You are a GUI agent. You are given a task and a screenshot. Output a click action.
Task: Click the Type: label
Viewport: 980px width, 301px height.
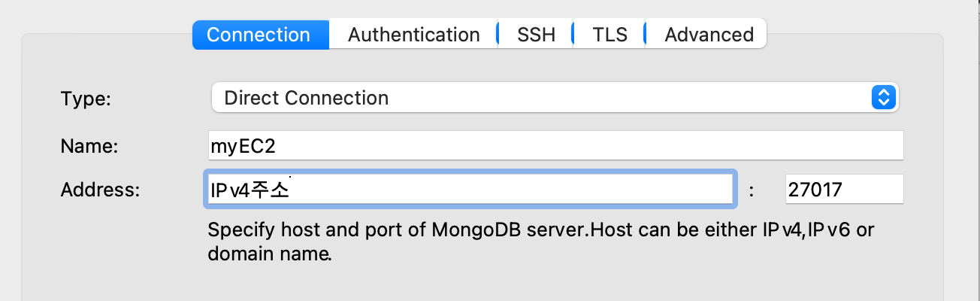86,99
